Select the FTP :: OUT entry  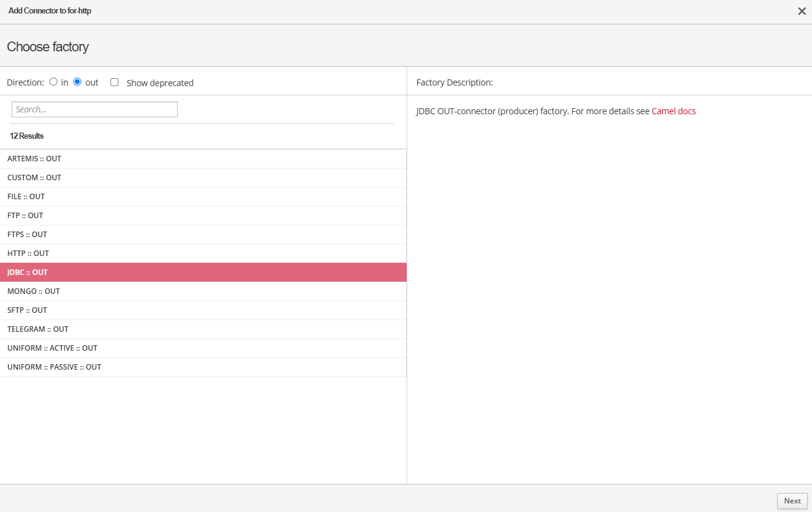coord(25,216)
